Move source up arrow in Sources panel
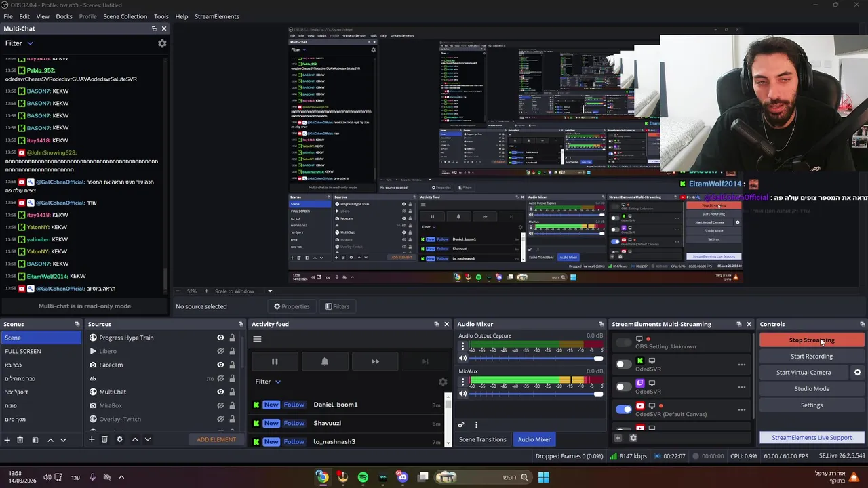Viewport: 868px width, 488px height. [x=135, y=439]
